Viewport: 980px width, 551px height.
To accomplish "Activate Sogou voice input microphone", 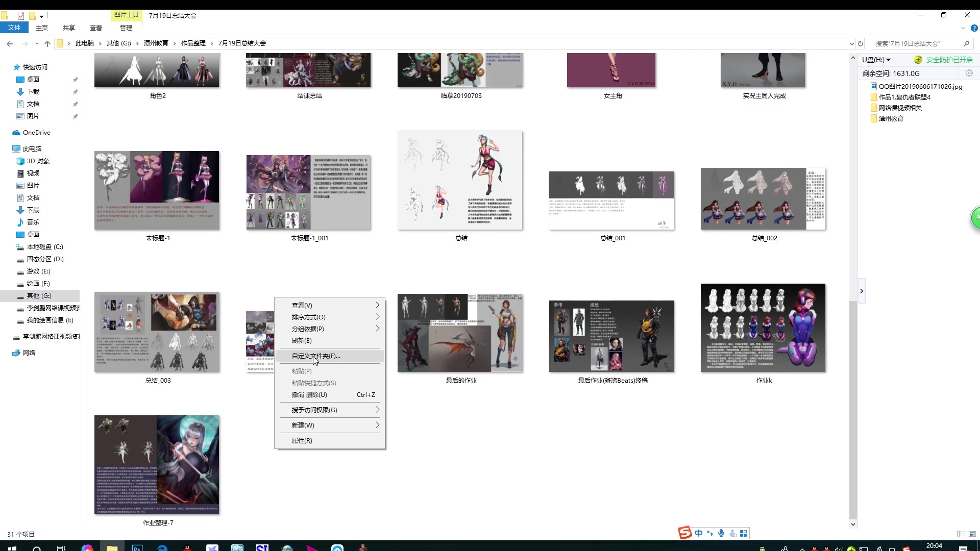I will click(721, 533).
